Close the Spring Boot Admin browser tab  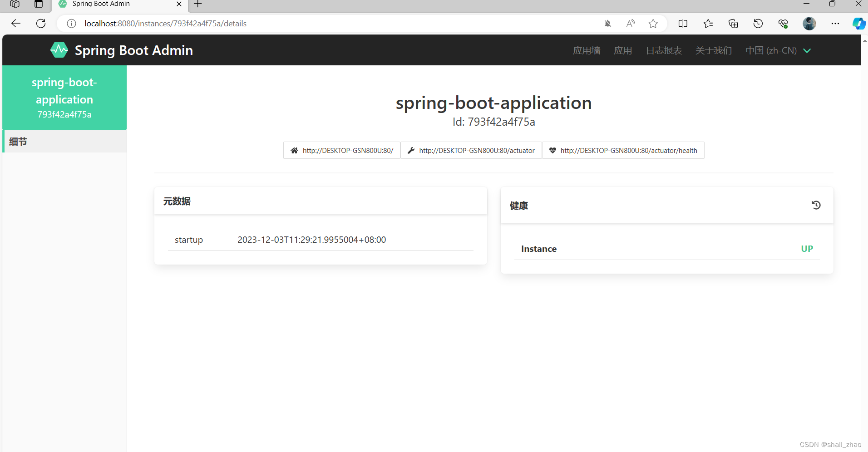(179, 4)
